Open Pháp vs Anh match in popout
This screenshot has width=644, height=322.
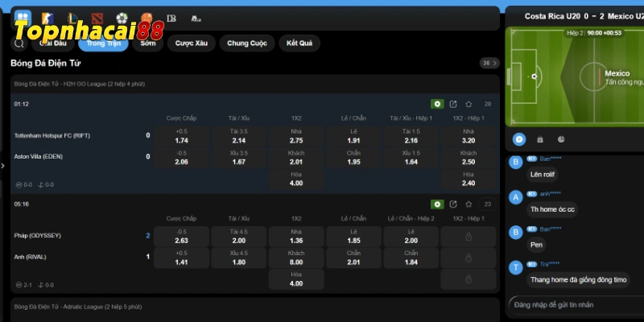tap(453, 204)
